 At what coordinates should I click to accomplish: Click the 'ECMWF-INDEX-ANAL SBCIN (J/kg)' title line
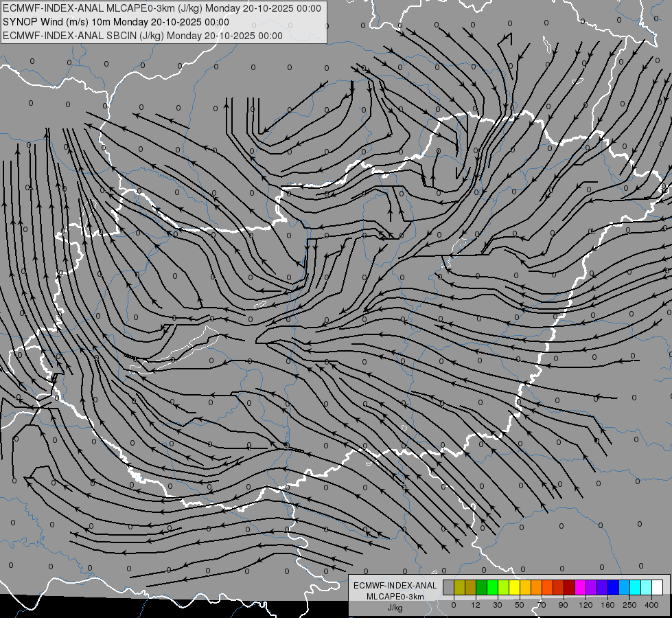click(x=143, y=36)
